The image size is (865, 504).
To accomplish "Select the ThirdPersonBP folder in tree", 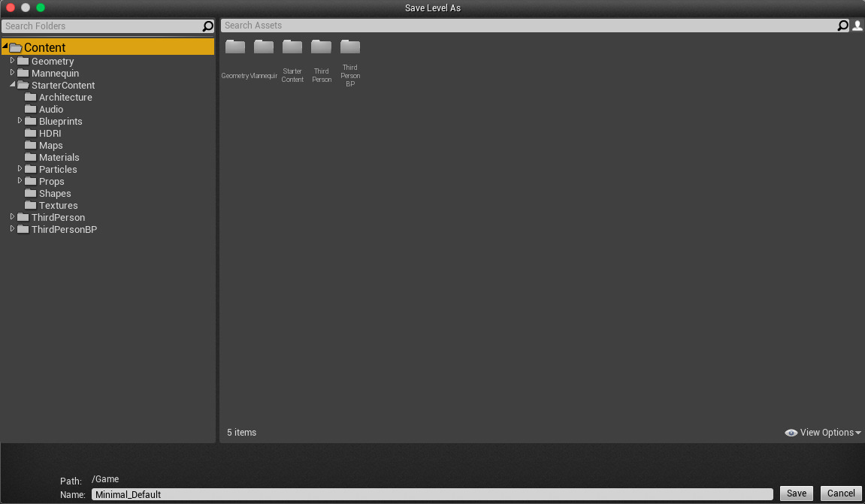I will tap(64, 230).
